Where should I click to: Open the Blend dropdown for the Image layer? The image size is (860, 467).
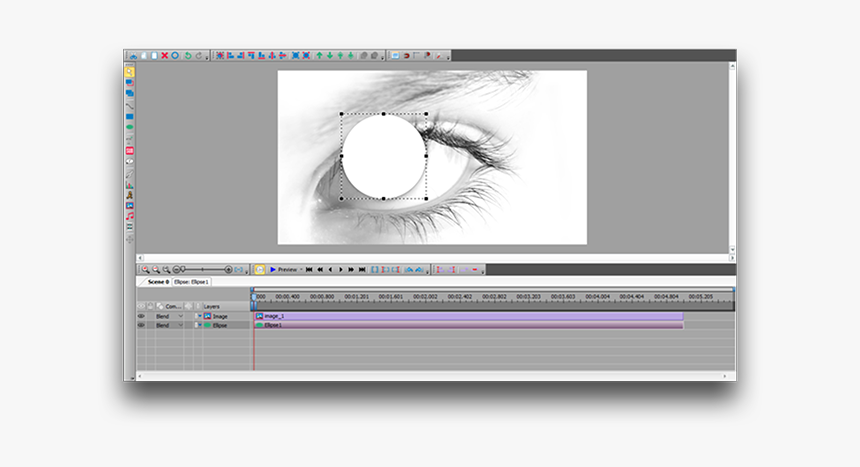point(181,316)
